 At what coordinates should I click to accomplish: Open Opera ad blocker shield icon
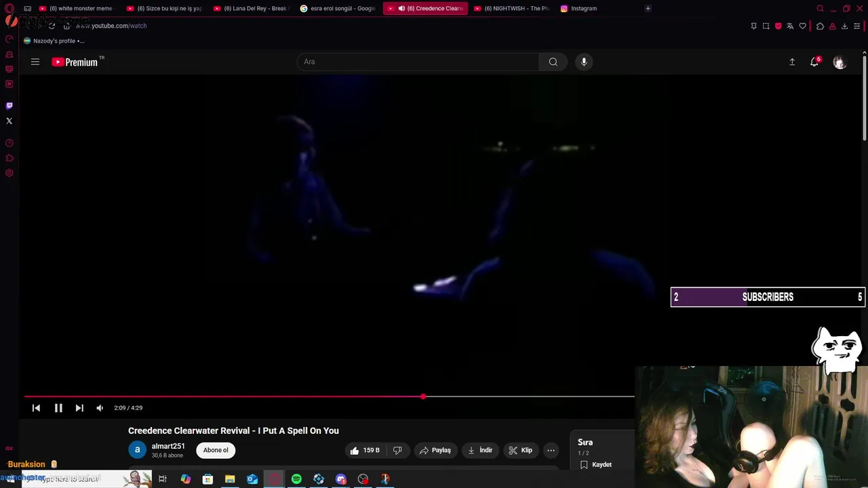click(x=778, y=26)
